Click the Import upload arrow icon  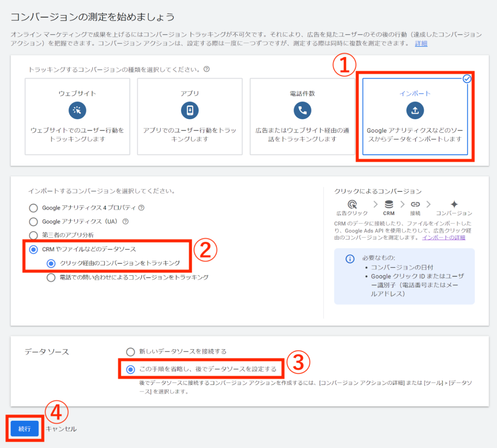tap(415, 111)
